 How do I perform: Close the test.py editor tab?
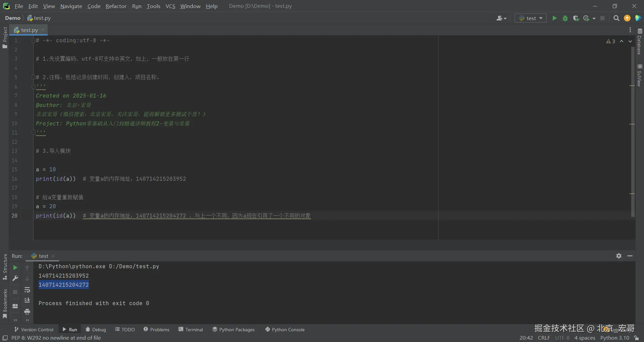[x=43, y=30]
